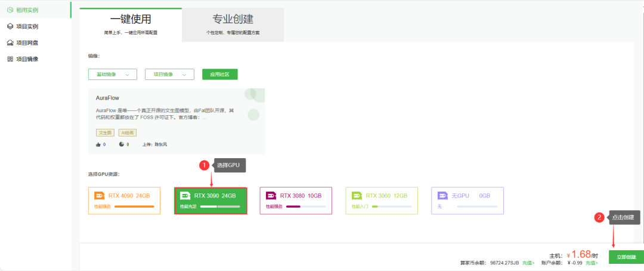
Task: Click 充值 link next to 算家币余额
Action: click(x=528, y=263)
